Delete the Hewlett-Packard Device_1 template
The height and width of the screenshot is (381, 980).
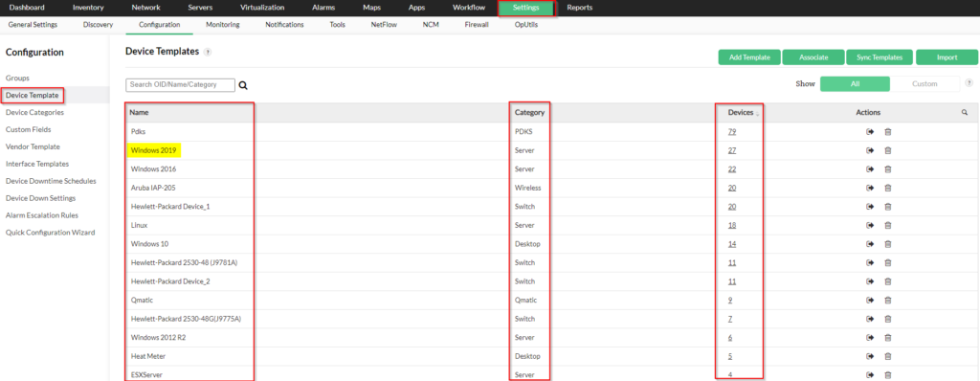click(x=887, y=207)
